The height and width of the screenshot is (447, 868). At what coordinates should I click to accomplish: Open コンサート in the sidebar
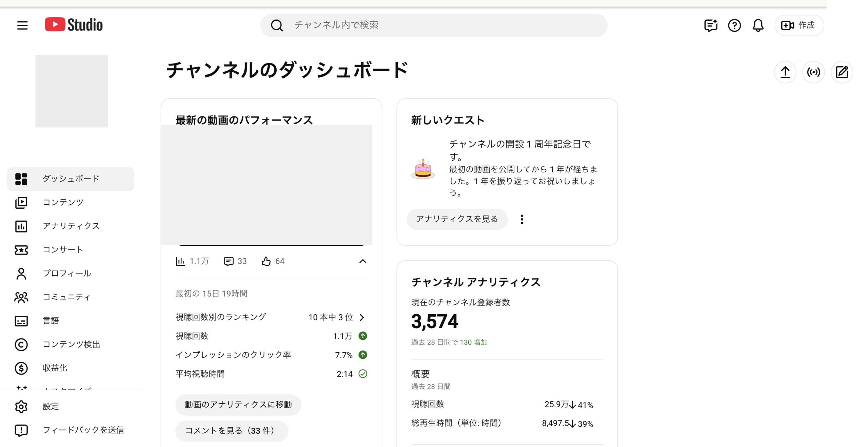(71, 250)
